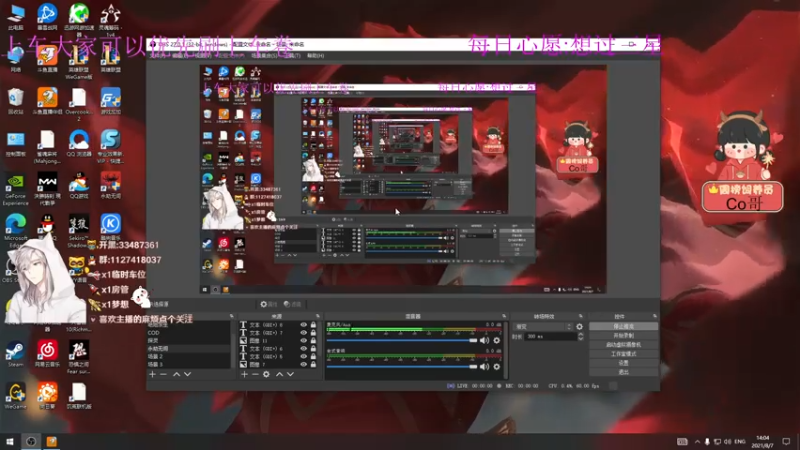Toggle lock on source 图像 11
Viewport: 800px width, 450px height.
click(x=313, y=340)
